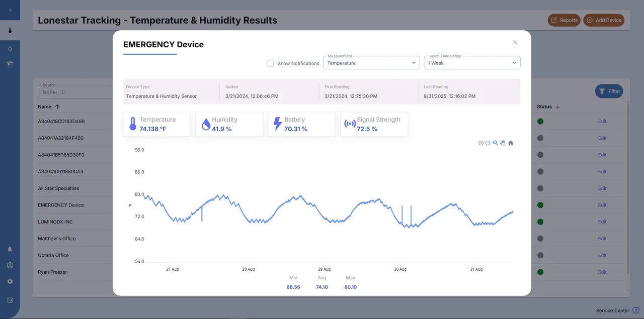Click the green status dot for EMERGENCY Device
Screen dimensions: 644x319
point(540,205)
